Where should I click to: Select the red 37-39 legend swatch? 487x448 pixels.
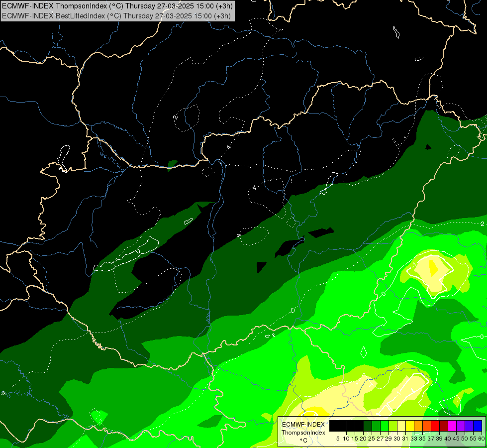(435, 426)
